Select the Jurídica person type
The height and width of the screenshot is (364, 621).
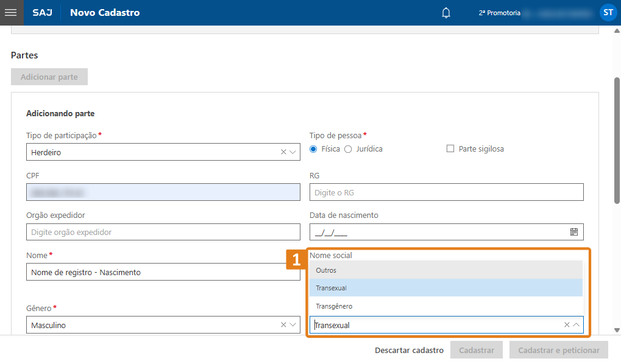(x=349, y=149)
